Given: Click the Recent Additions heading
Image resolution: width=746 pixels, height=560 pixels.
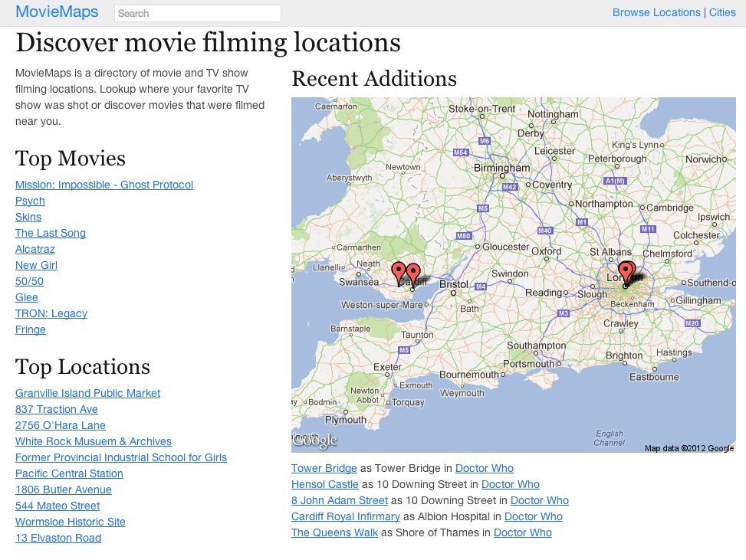Looking at the screenshot, I should coord(374,78).
